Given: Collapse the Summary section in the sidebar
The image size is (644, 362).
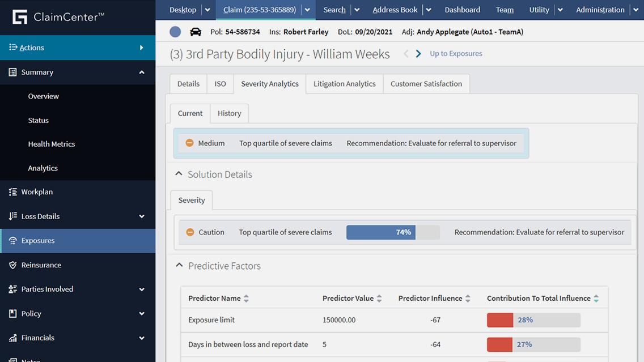Looking at the screenshot, I should click(142, 72).
